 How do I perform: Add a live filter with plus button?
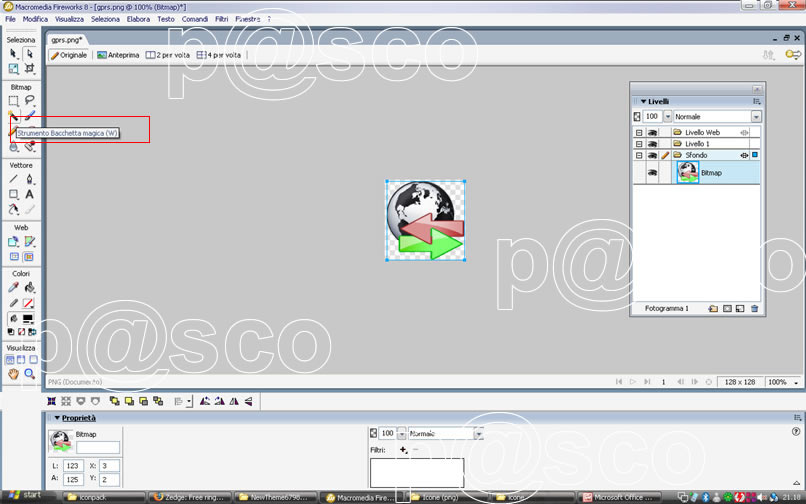point(403,450)
